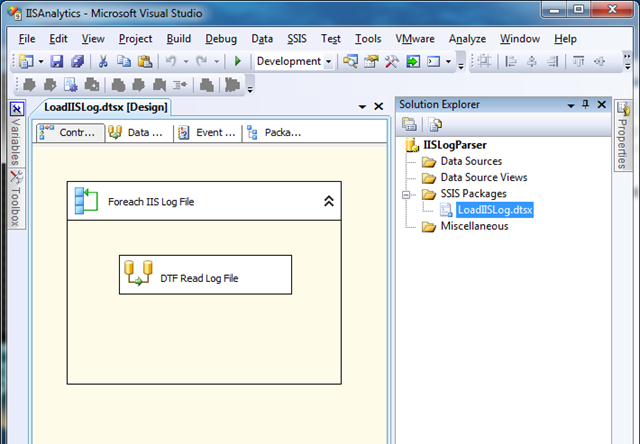The height and width of the screenshot is (444, 640).
Task: Toggle auto-hide pin on Solution Explorer
Action: pyautogui.click(x=586, y=105)
